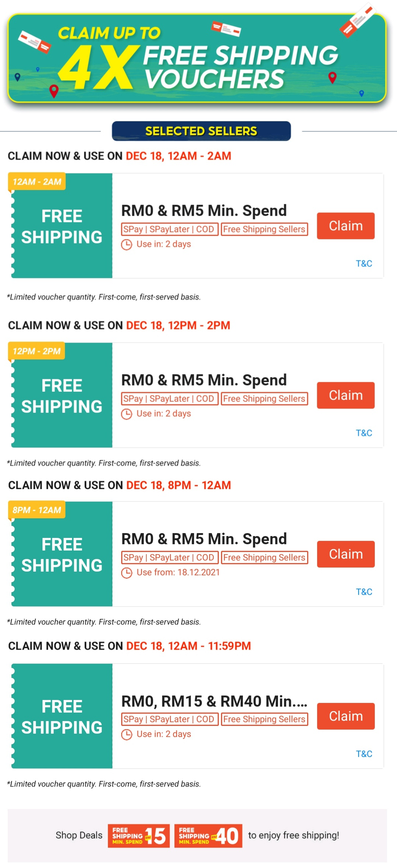The height and width of the screenshot is (868, 397).
Task: Open T&C for the RM0, RM15 & RM40 voucher
Action: point(364,754)
